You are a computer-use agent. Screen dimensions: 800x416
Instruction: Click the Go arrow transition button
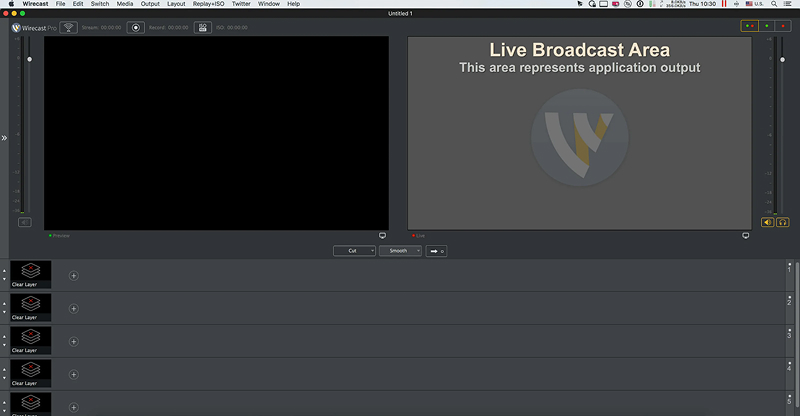pos(436,251)
